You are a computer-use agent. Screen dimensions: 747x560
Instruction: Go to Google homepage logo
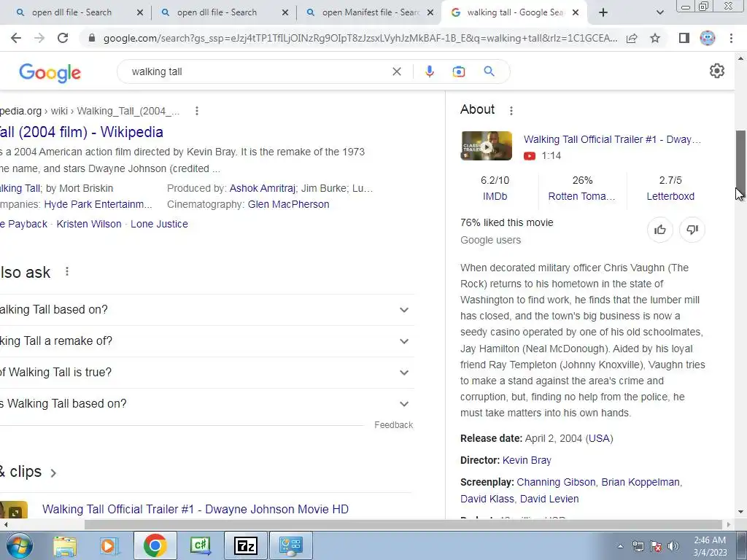pos(50,73)
